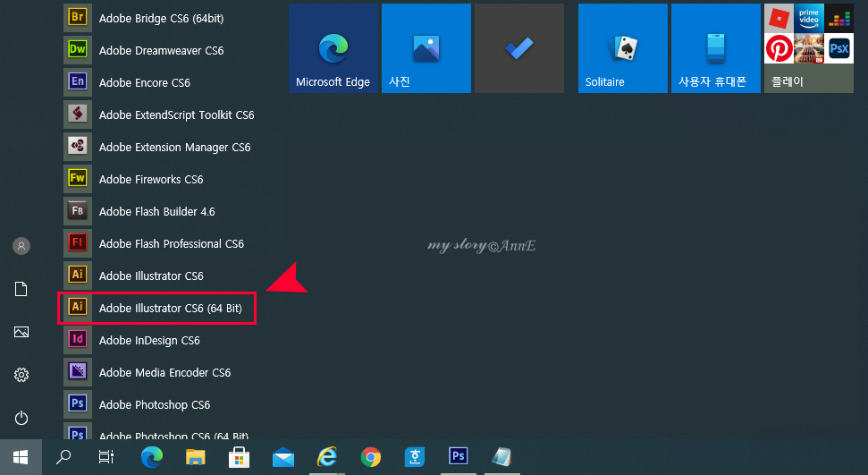868x475 pixels.
Task: Open the Adobe Bridge CS6 Br icon
Action: coord(78,18)
